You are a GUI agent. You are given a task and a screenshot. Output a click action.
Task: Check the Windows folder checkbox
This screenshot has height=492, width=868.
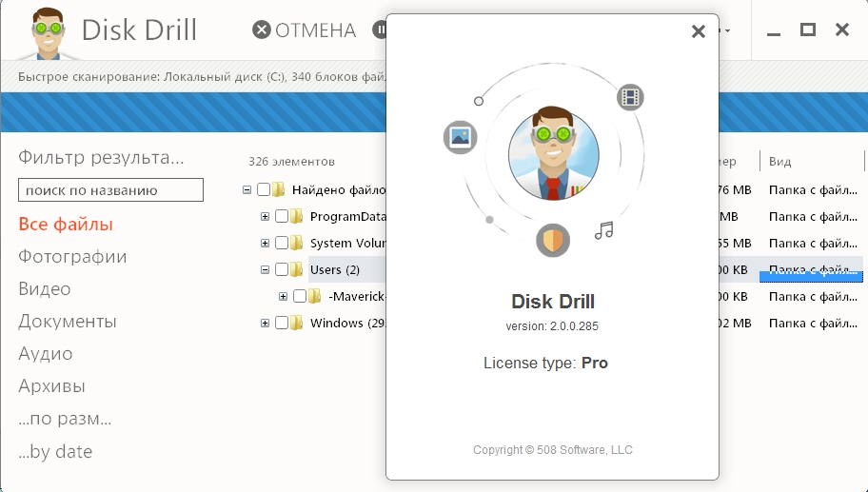coord(281,323)
